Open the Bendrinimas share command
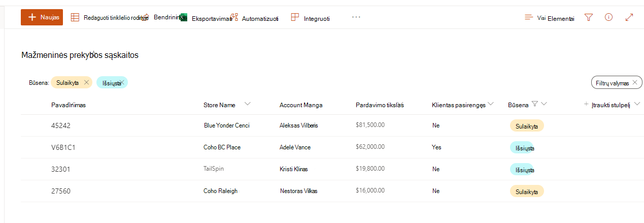Viewport: 644px width, 223px height. pos(165,17)
